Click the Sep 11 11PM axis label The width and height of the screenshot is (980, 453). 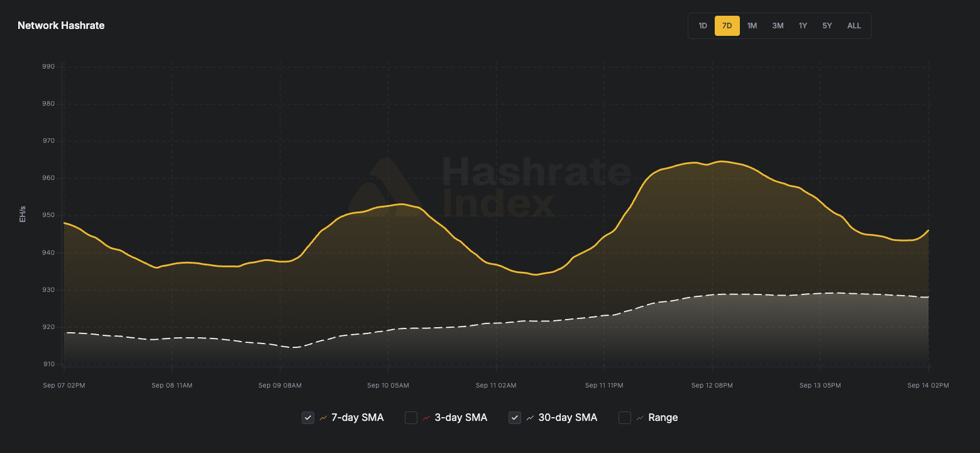tap(604, 386)
